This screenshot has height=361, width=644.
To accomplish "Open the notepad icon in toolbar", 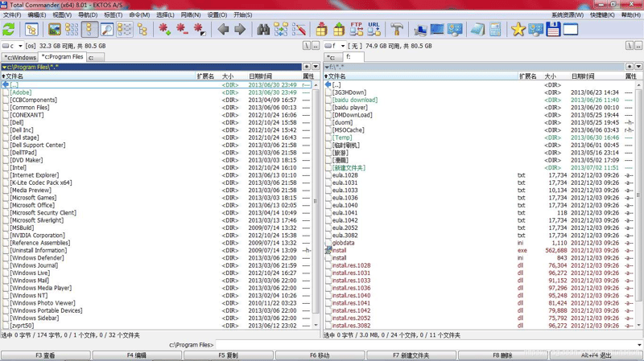I will (x=477, y=30).
